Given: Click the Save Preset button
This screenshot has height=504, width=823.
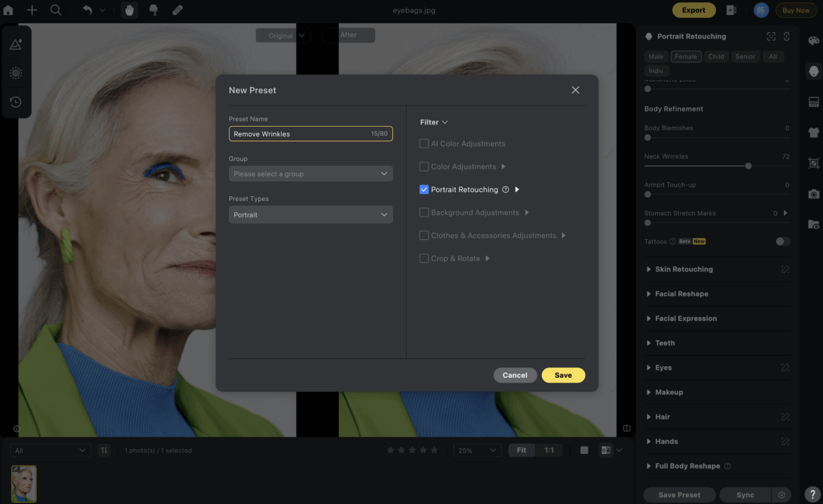Looking at the screenshot, I should click(x=680, y=495).
